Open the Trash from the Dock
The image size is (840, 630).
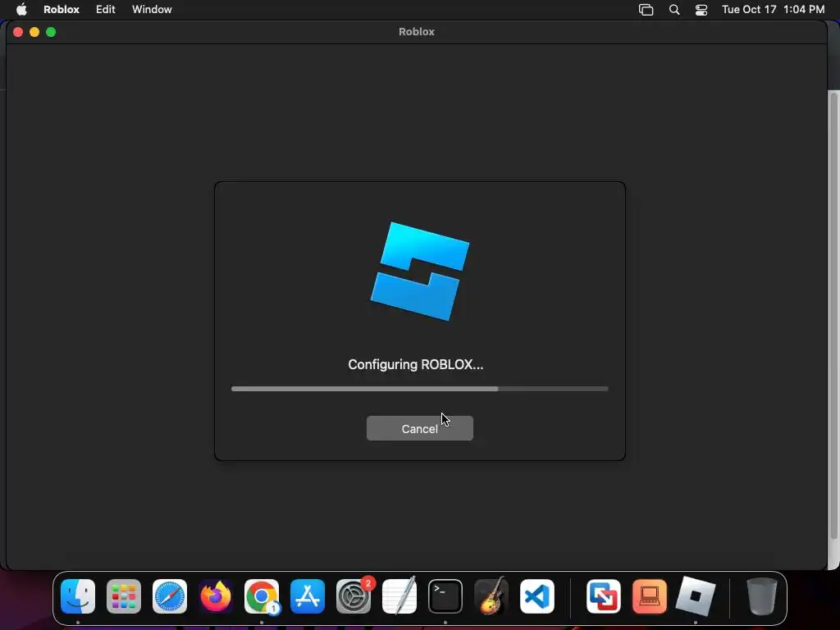[x=762, y=596]
